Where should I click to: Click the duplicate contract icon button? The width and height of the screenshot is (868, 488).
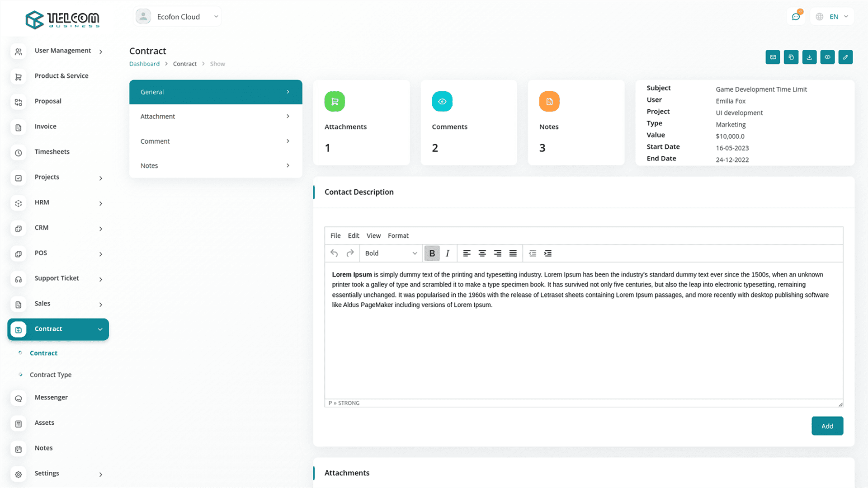[x=791, y=57]
